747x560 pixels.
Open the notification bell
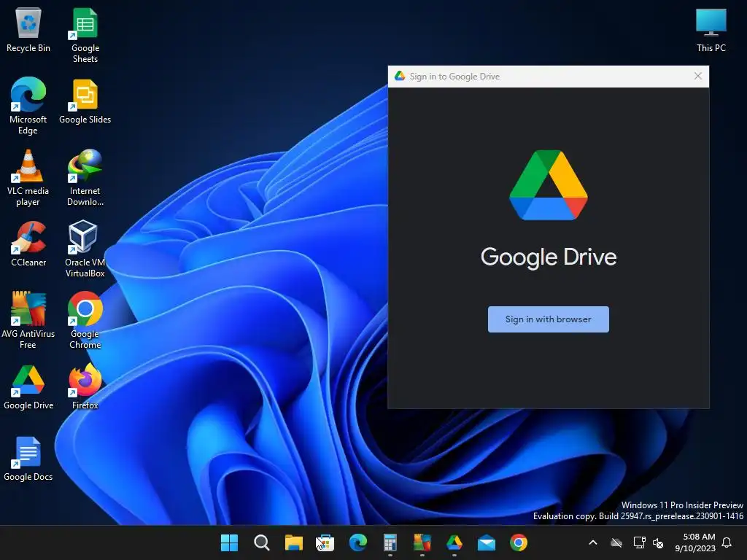tap(727, 542)
